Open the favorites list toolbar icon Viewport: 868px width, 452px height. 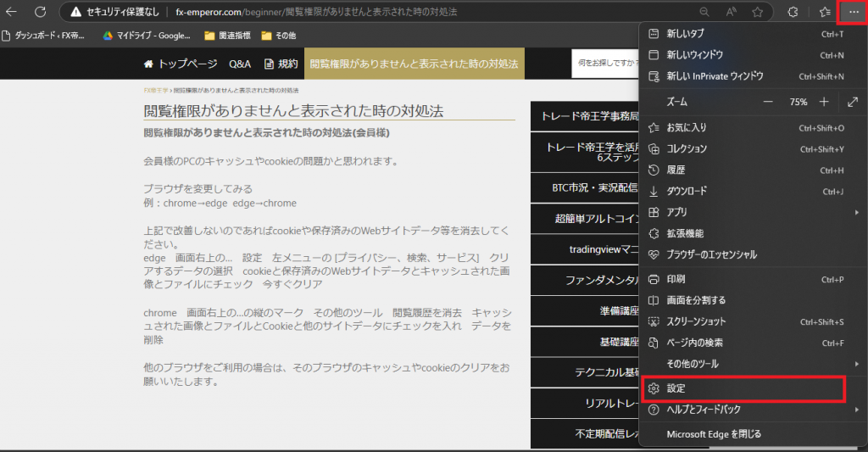pos(825,12)
